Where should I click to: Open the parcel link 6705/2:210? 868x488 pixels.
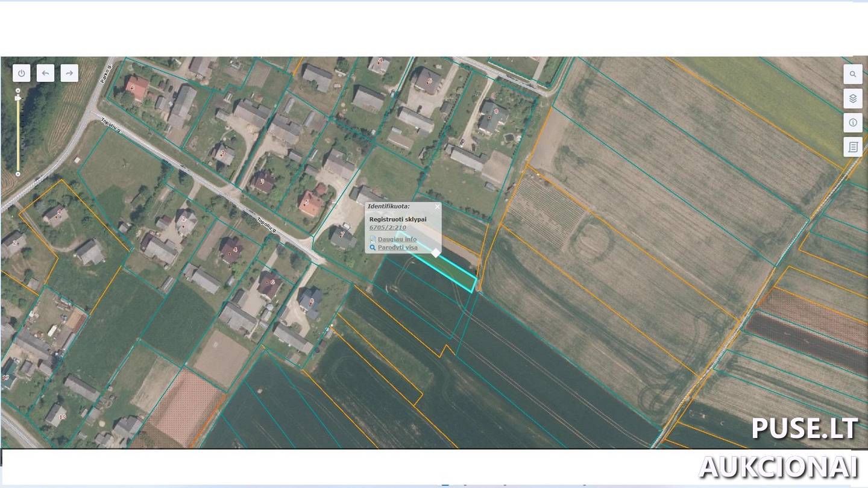(388, 228)
